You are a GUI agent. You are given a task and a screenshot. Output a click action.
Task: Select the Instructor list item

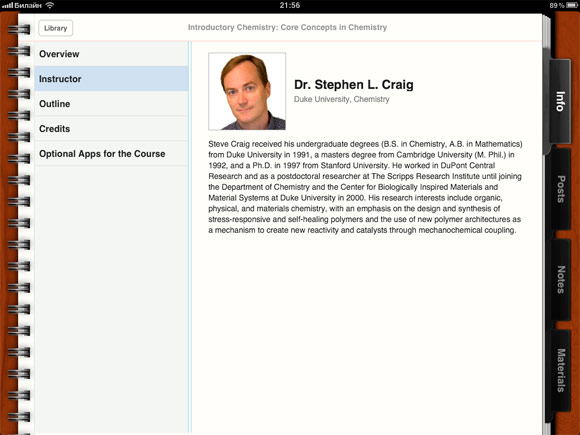(x=111, y=79)
